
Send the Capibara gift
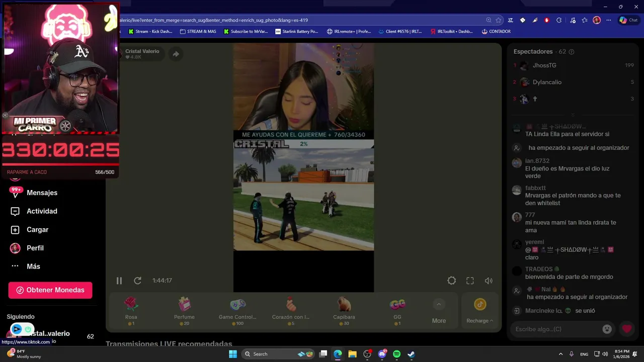click(x=344, y=310)
